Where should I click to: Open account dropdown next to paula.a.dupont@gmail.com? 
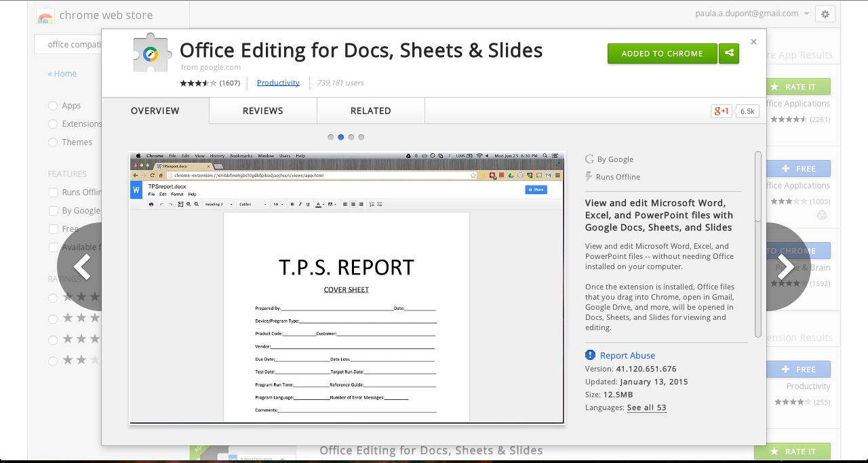point(806,14)
